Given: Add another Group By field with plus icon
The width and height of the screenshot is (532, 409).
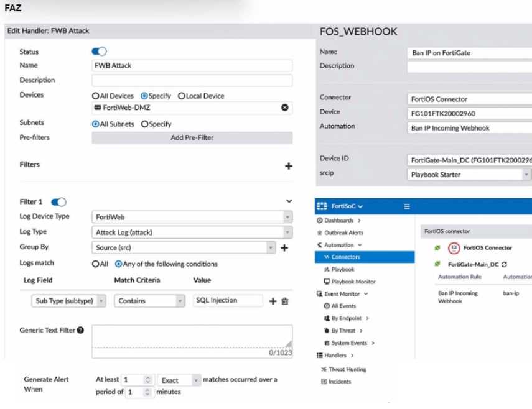Looking at the screenshot, I should tap(284, 247).
